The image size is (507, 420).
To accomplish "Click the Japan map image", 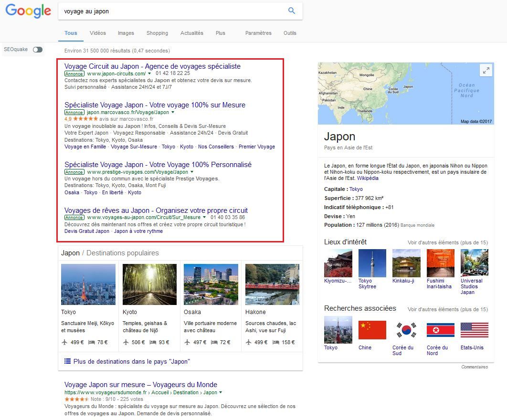I will 406,93.
